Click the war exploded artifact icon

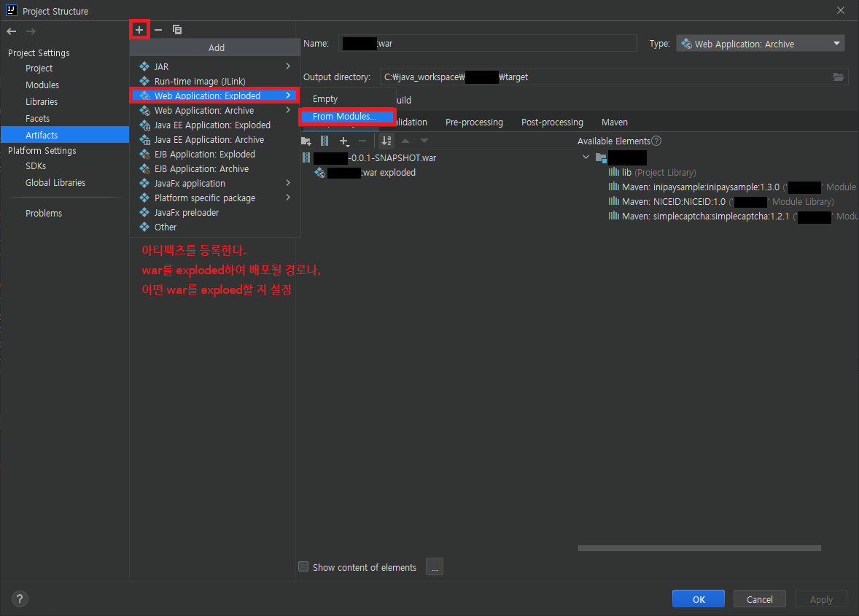point(320,173)
